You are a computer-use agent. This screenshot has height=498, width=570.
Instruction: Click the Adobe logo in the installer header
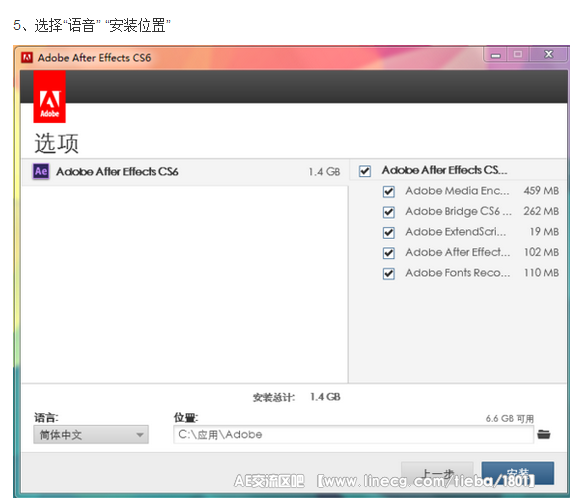pos(49,97)
